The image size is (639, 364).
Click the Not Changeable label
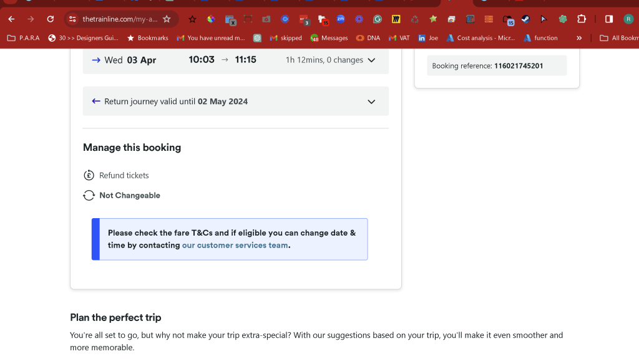point(130,196)
